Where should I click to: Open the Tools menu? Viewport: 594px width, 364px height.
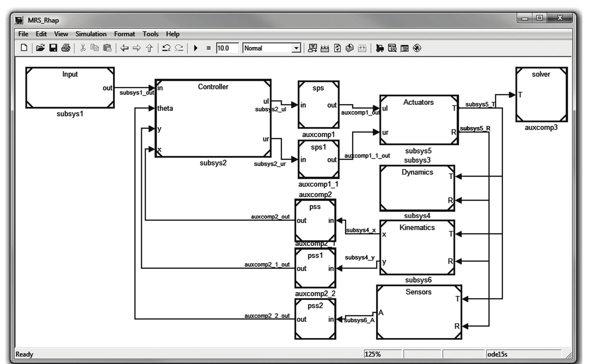pyautogui.click(x=151, y=34)
